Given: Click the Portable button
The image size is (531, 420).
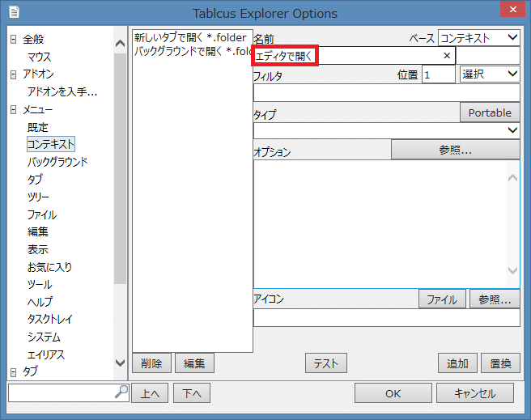Looking at the screenshot, I should pos(490,112).
